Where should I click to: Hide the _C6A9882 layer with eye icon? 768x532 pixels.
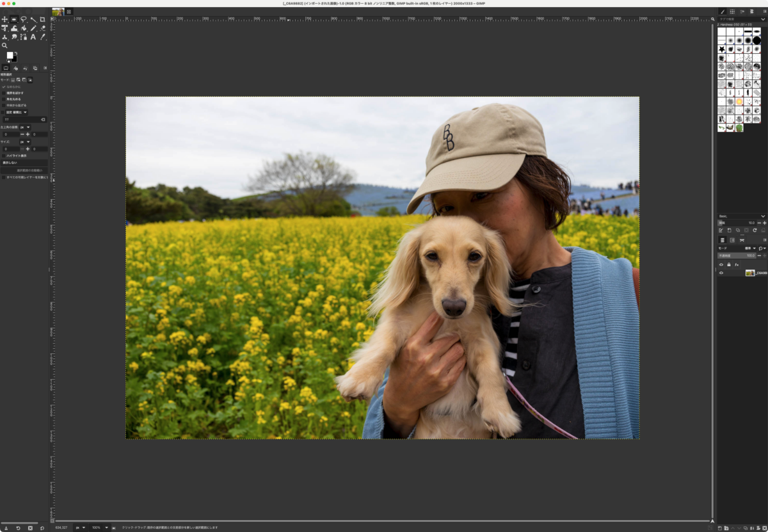(x=721, y=273)
